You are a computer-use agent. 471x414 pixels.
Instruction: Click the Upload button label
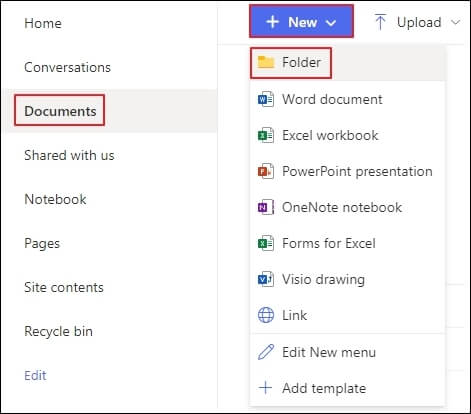point(419,23)
